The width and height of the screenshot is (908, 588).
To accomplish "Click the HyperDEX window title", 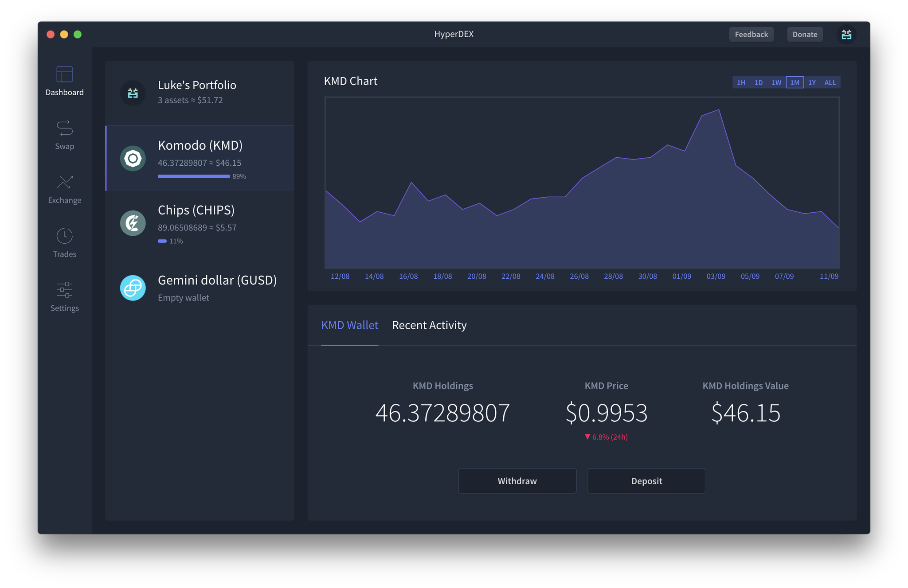I will [x=454, y=34].
